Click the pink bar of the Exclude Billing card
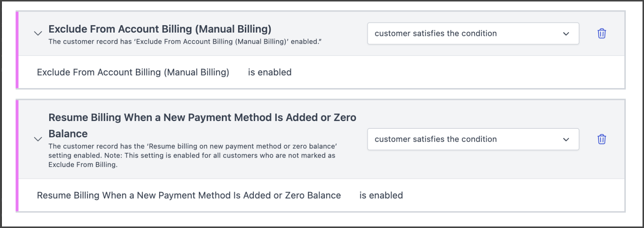 point(17,50)
